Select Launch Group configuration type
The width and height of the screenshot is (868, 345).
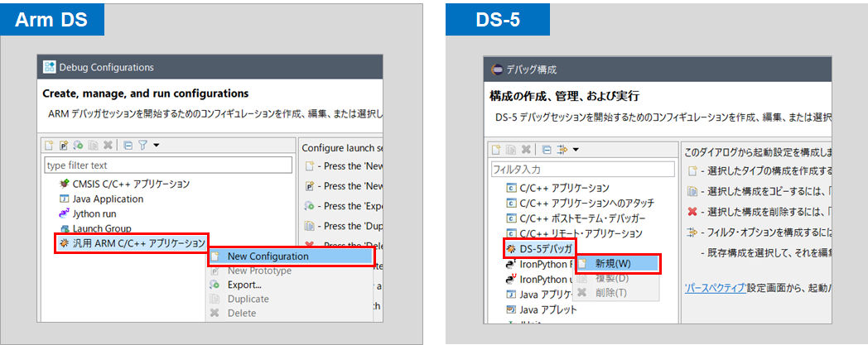coord(101,228)
